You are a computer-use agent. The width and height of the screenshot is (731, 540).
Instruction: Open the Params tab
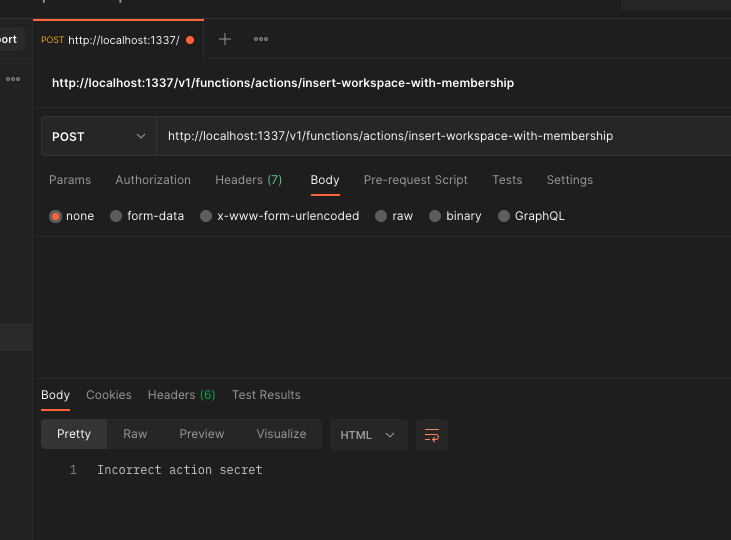pyautogui.click(x=70, y=180)
